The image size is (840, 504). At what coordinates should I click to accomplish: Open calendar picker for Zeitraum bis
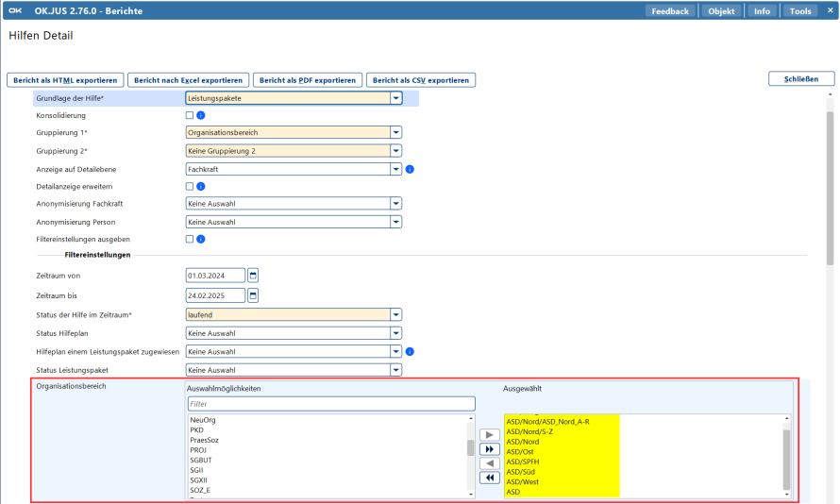pos(253,295)
